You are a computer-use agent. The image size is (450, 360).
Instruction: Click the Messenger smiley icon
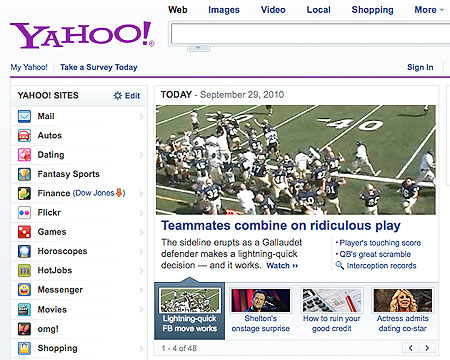click(x=24, y=290)
